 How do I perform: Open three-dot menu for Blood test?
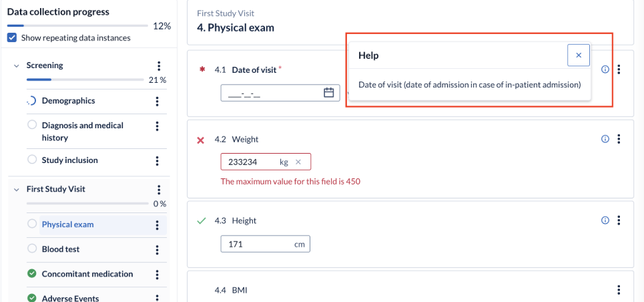[157, 249]
